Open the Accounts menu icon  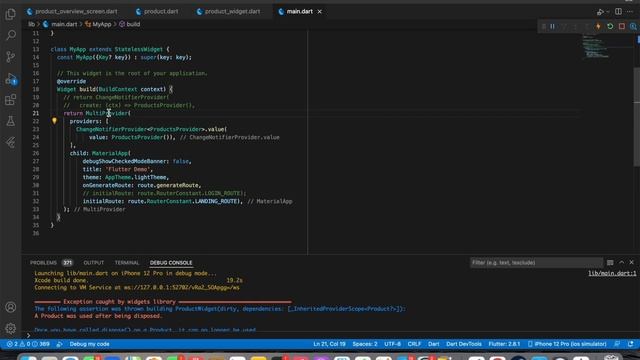tap(11, 307)
